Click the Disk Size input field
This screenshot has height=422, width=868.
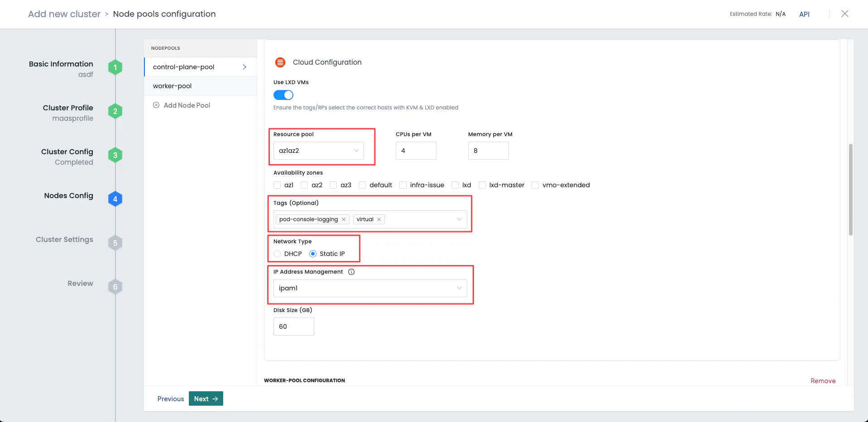point(293,326)
